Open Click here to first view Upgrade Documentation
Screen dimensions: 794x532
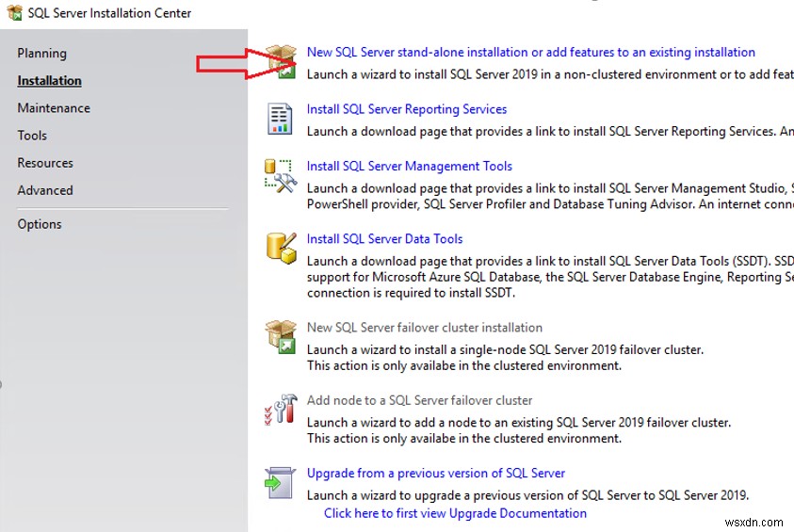click(x=455, y=513)
